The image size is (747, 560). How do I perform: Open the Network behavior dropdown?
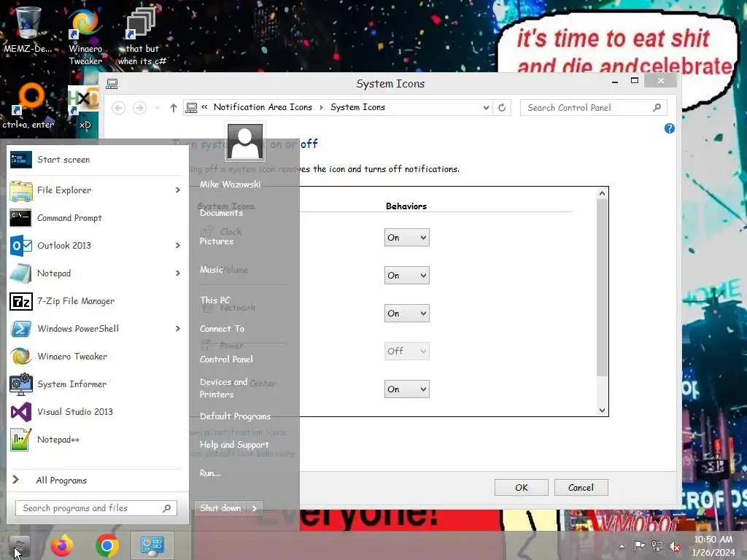coord(407,314)
